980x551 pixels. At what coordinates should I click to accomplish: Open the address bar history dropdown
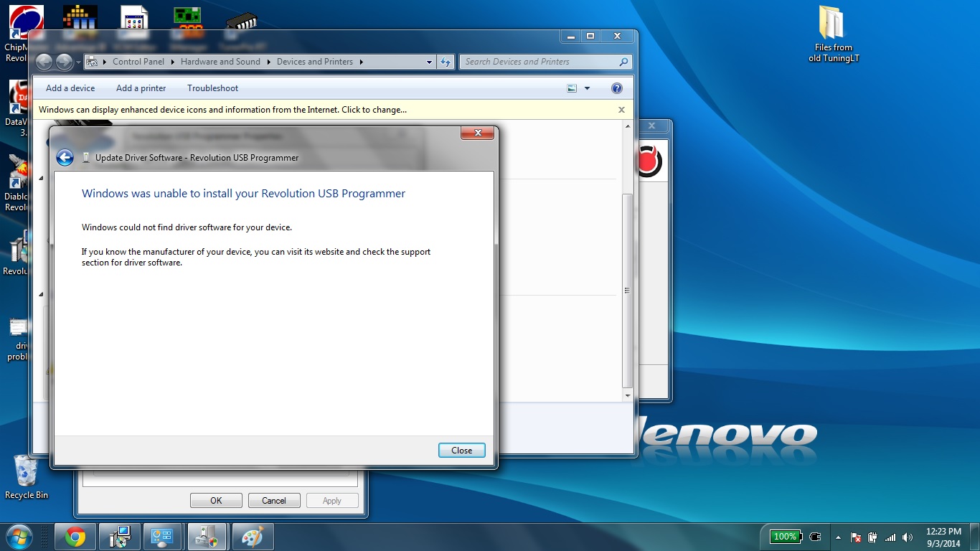point(429,62)
